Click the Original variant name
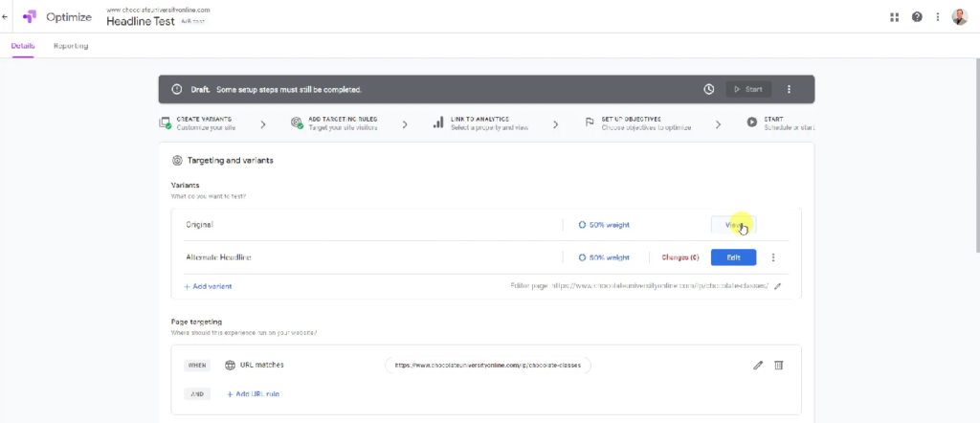Screen dimensions: 980x423 pyautogui.click(x=199, y=224)
